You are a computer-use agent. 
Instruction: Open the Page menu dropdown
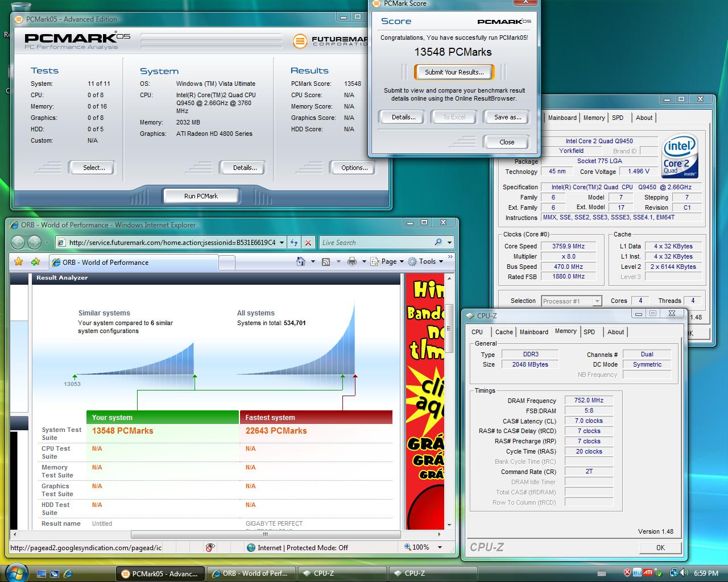pyautogui.click(x=387, y=261)
